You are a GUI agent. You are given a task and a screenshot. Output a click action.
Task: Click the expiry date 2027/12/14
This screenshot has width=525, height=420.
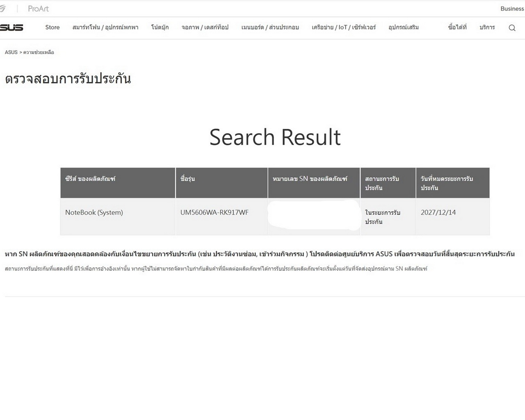(438, 212)
